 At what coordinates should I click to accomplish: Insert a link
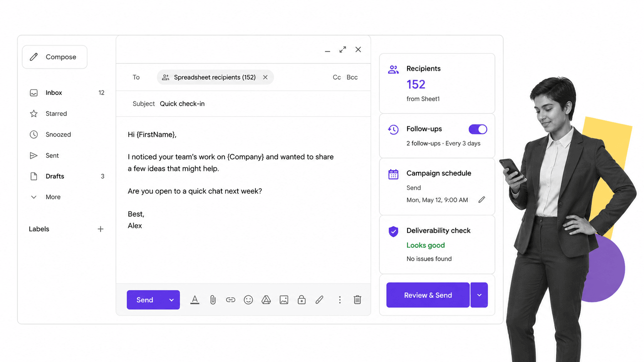coord(231,300)
